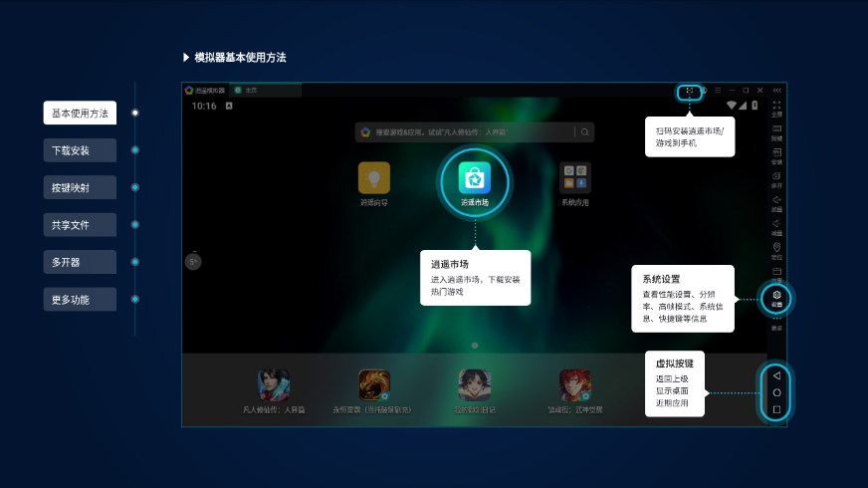Select the dot marker beside 按键映射
This screenshot has width=868, height=488.
pos(135,187)
